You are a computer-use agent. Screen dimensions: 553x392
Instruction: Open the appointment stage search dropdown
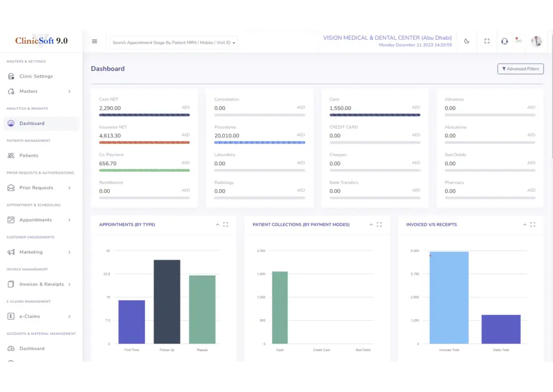[173, 43]
